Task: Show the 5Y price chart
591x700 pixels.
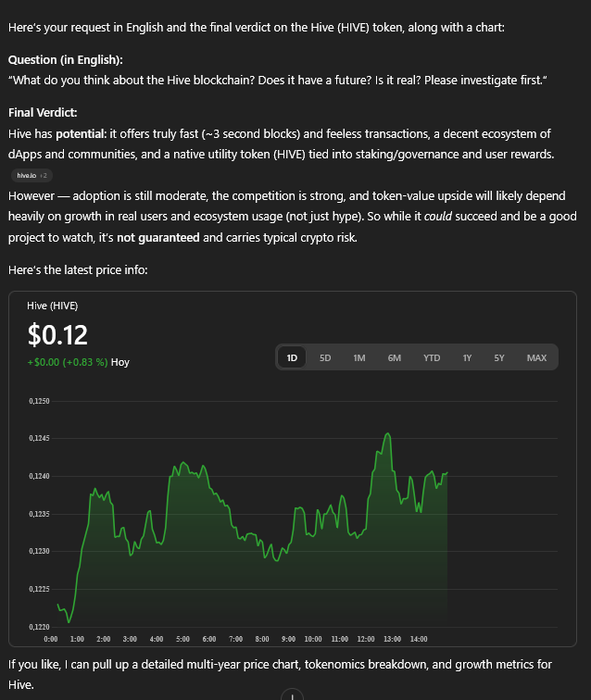Action: pyautogui.click(x=499, y=357)
